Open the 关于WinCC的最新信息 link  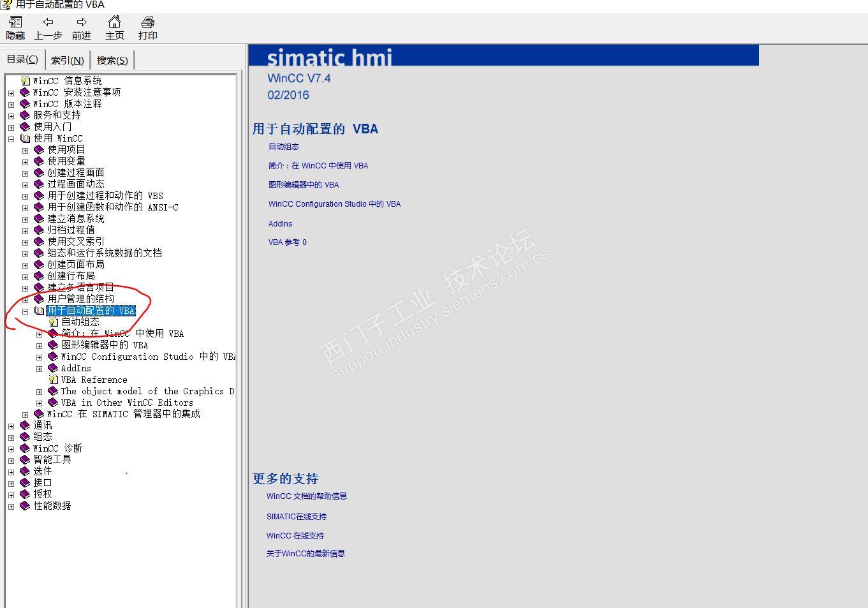[x=306, y=554]
